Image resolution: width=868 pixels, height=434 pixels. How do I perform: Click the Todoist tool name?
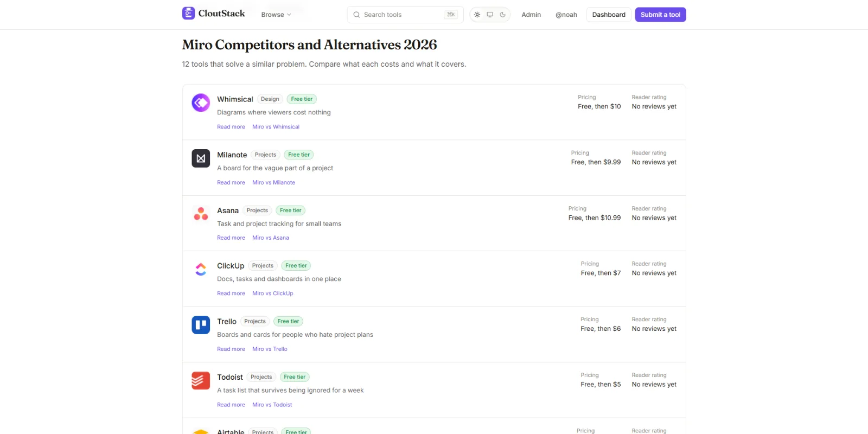tap(230, 377)
